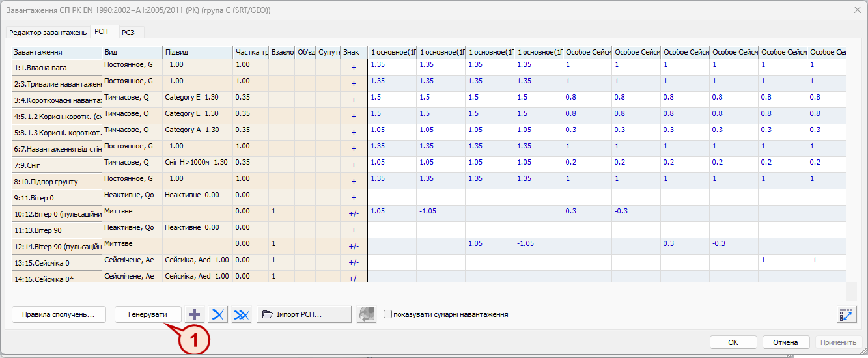Click the greyed refresh icon beside Імпорт РСН
Image resolution: width=868 pixels, height=358 pixels.
click(x=367, y=314)
